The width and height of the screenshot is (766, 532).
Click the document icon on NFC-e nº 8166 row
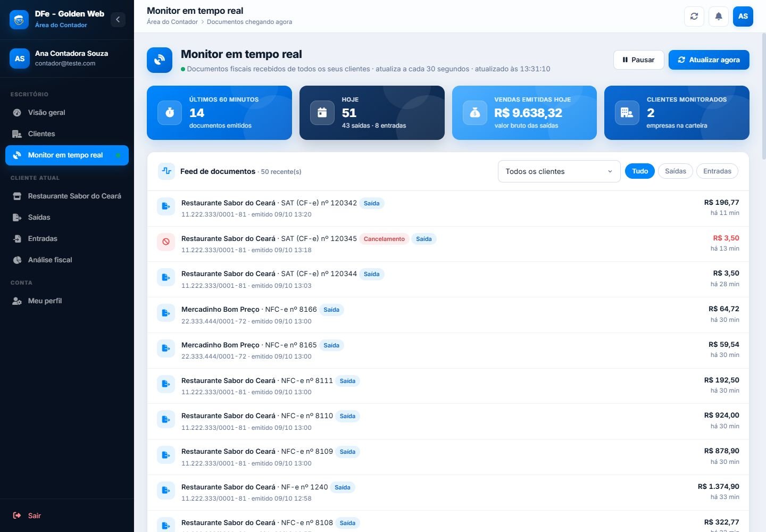166,313
